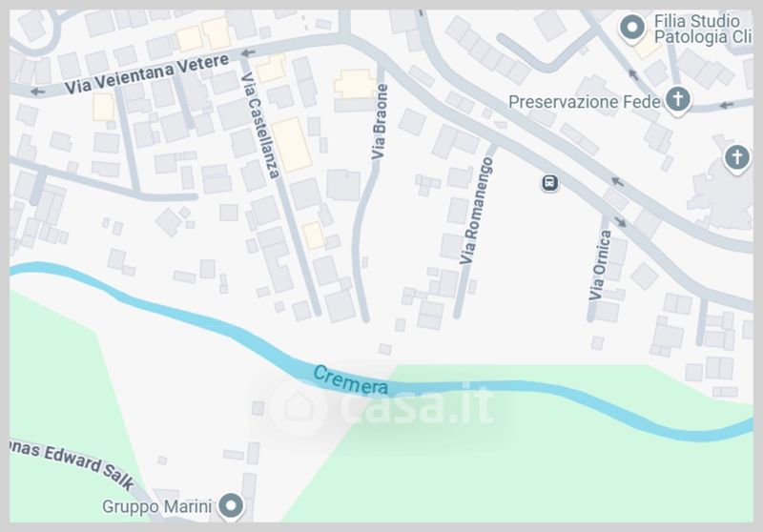
Task: Select the Via Ornica street label
Action: (600, 265)
